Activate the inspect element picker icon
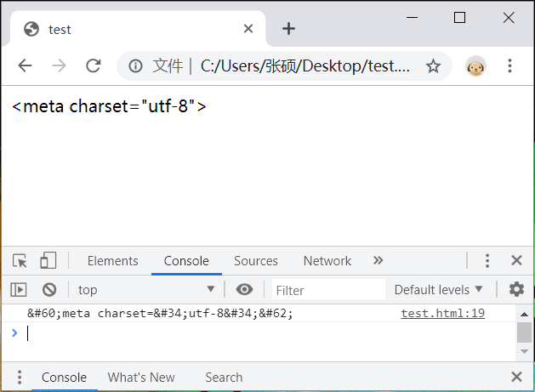This screenshot has height=392, width=535. tap(20, 261)
